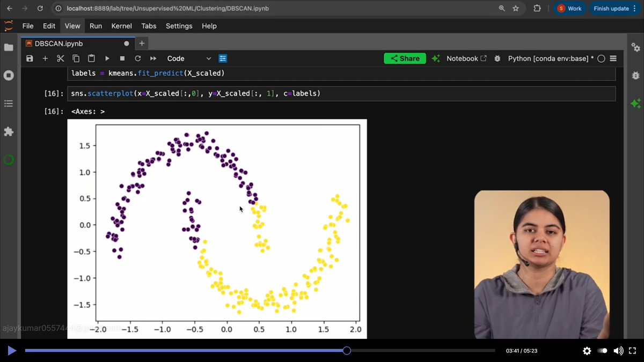Click the blue render side-by-side toolbar icon

click(223, 58)
